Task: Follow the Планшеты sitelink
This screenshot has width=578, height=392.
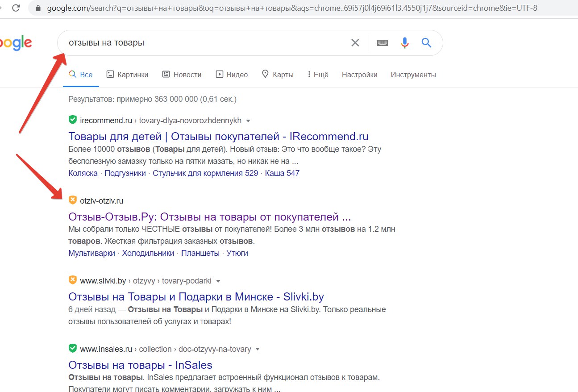Action: (x=200, y=253)
